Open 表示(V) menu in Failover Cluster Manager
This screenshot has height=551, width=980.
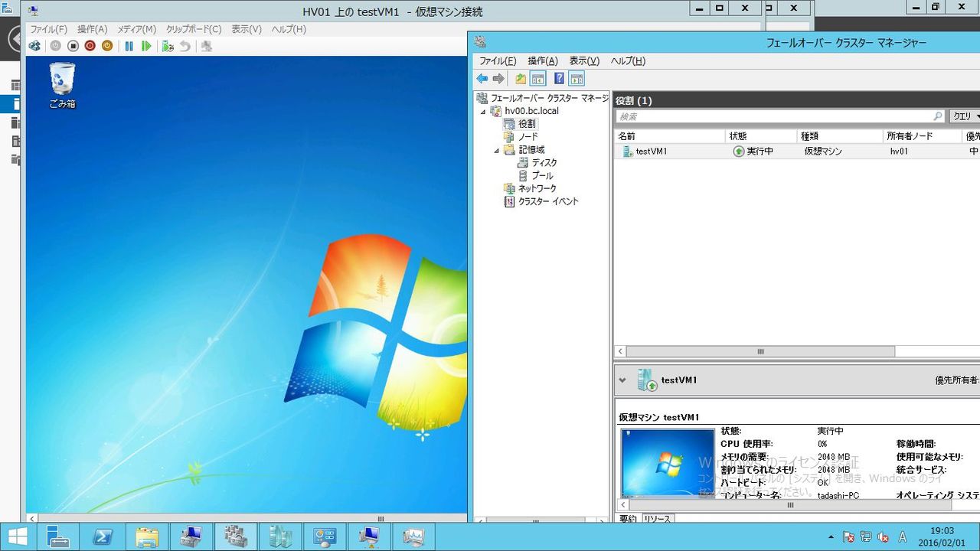tap(584, 61)
